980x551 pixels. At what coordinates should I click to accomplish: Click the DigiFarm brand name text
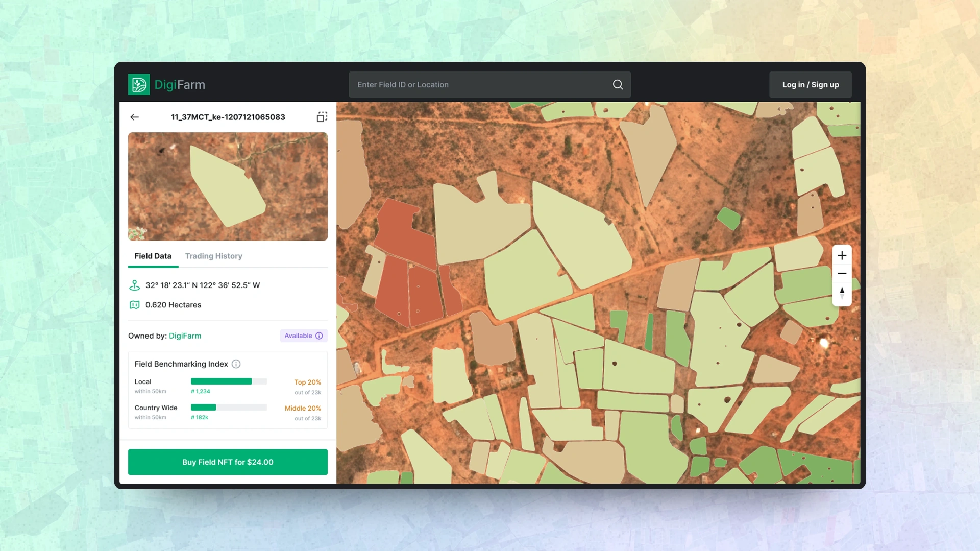[180, 85]
